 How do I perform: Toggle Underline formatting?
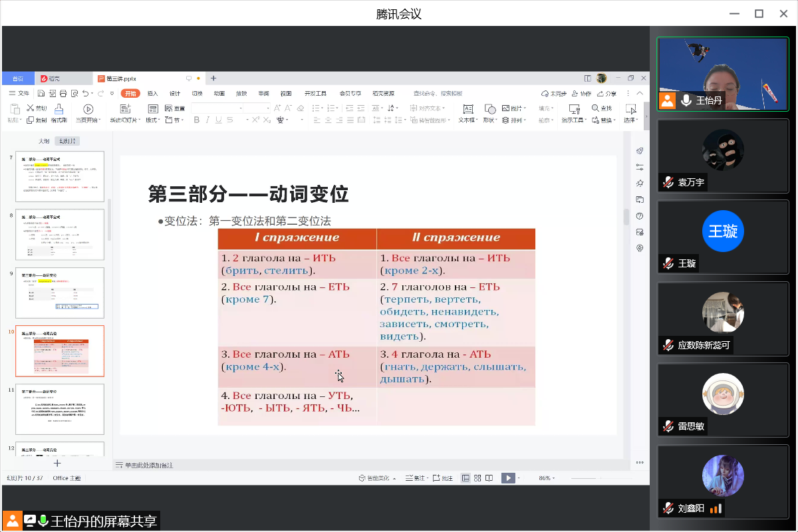pos(218,120)
